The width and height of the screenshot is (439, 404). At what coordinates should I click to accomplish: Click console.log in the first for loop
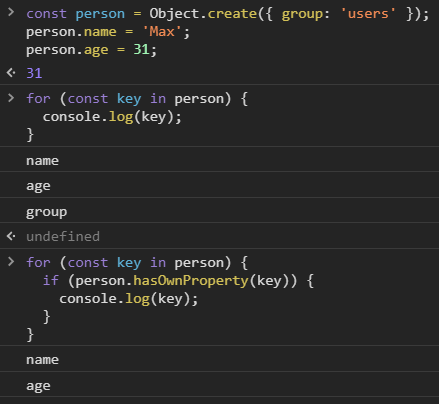pyautogui.click(x=88, y=117)
